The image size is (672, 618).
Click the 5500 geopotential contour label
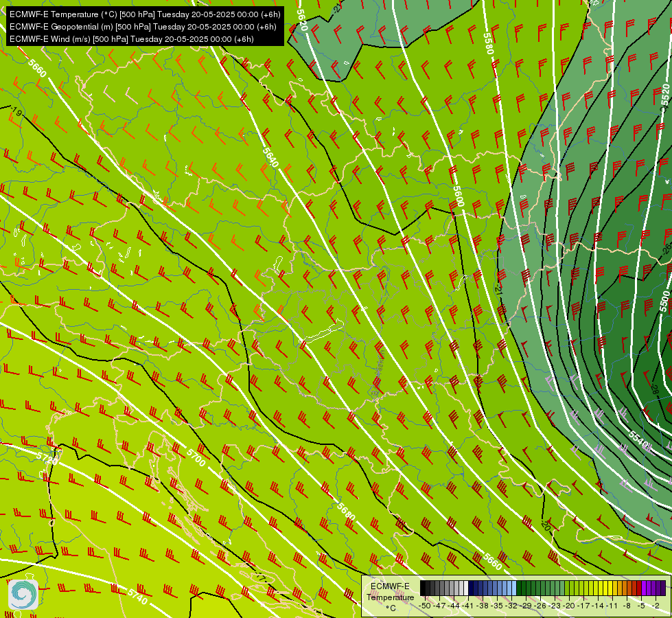point(664,301)
